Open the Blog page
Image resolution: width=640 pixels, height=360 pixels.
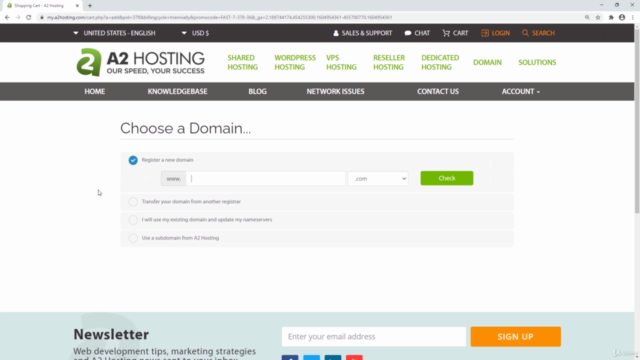click(258, 91)
